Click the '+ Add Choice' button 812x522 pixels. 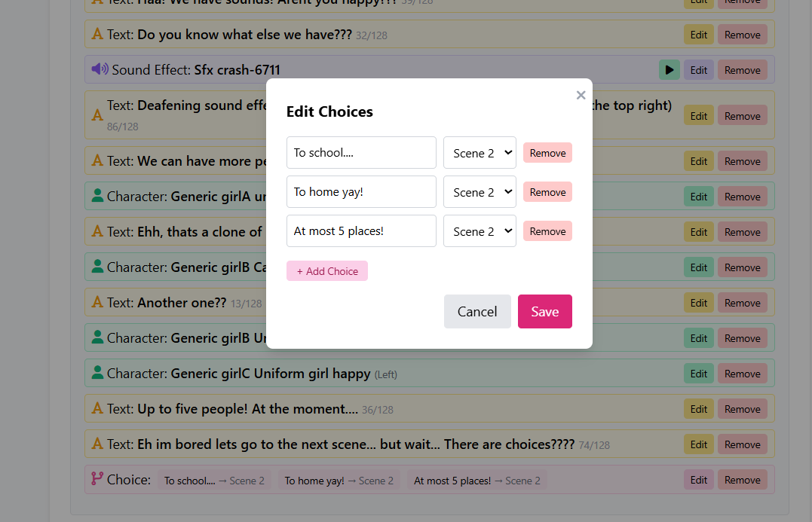pyautogui.click(x=327, y=271)
